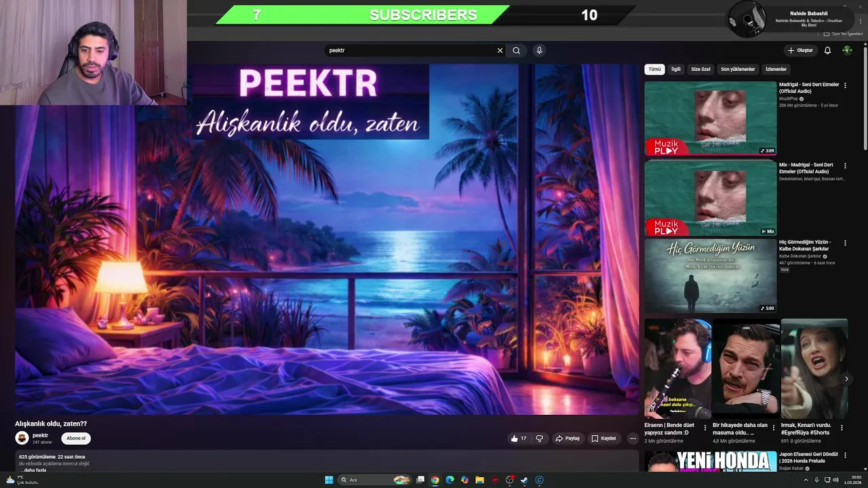Open Microsoft Edge from the taskbar
This screenshot has width=868, height=488.
coord(450,480)
